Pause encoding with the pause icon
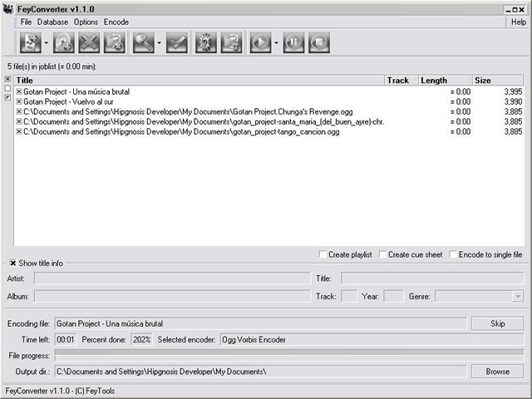This screenshot has width=532, height=399. [294, 42]
